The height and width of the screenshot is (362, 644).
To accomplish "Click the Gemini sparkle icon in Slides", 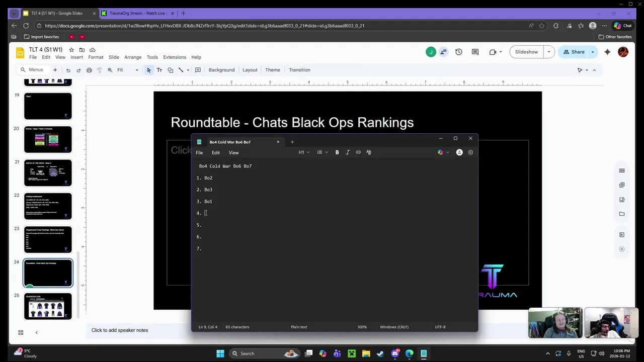I will [607, 52].
